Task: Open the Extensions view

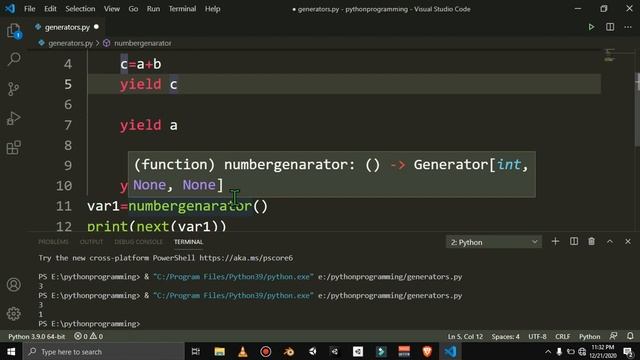Action: click(13, 148)
